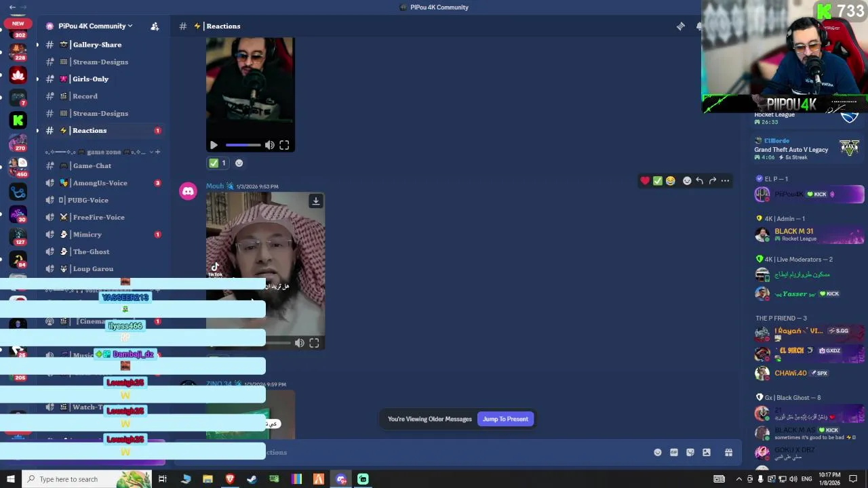Viewport: 868px width, 488px height.
Task: Open more message options (three dots)
Action: click(x=725, y=180)
